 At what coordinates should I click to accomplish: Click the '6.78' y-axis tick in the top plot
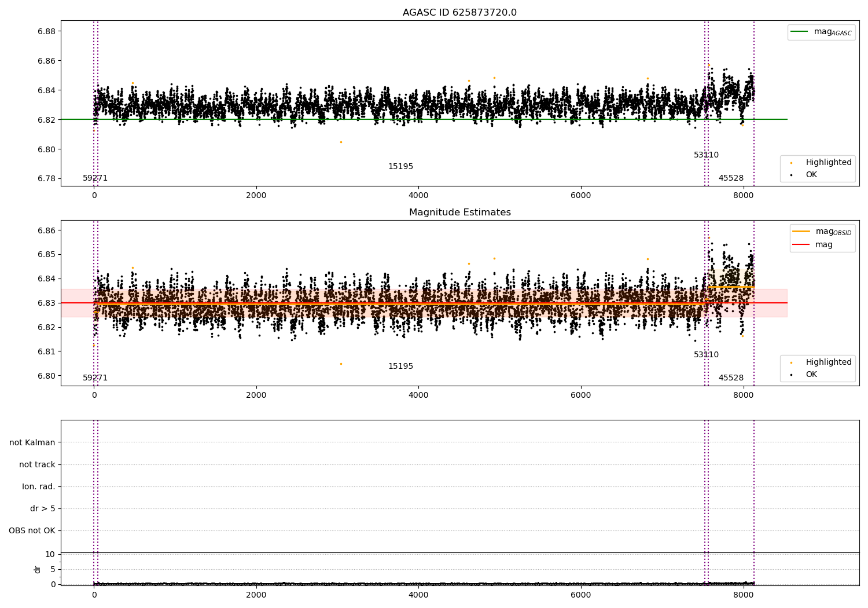tap(46, 178)
